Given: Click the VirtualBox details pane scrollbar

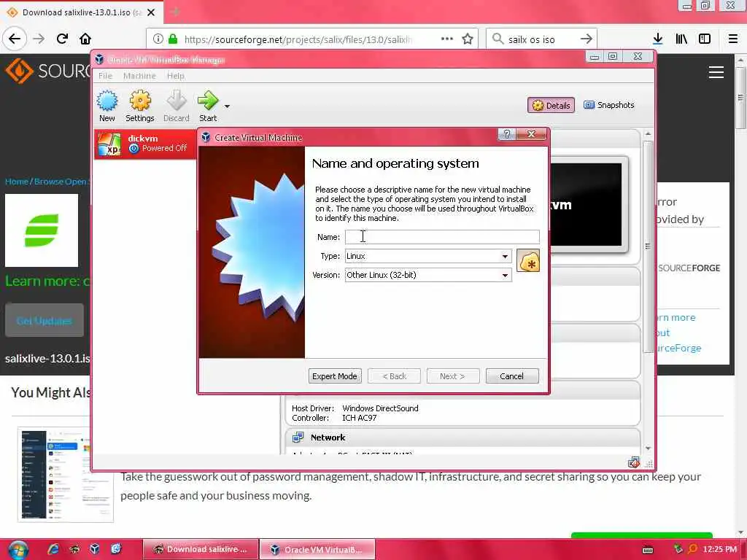Looking at the screenshot, I should [x=648, y=246].
